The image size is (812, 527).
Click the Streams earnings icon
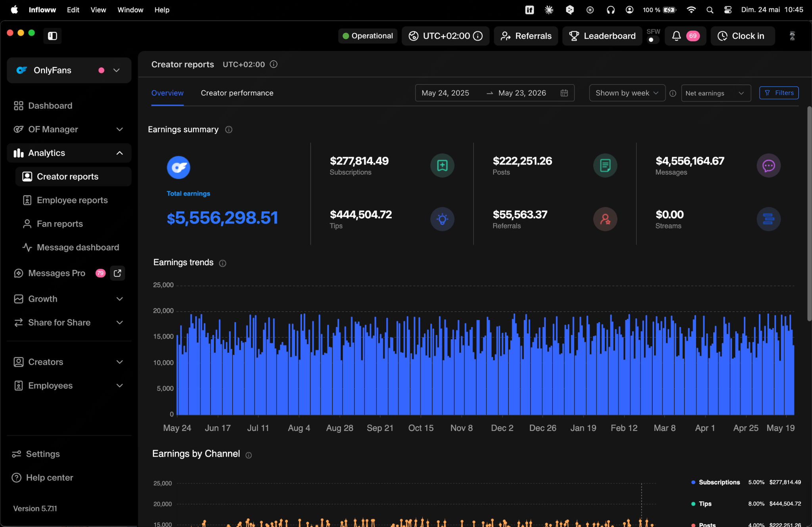tap(768, 219)
